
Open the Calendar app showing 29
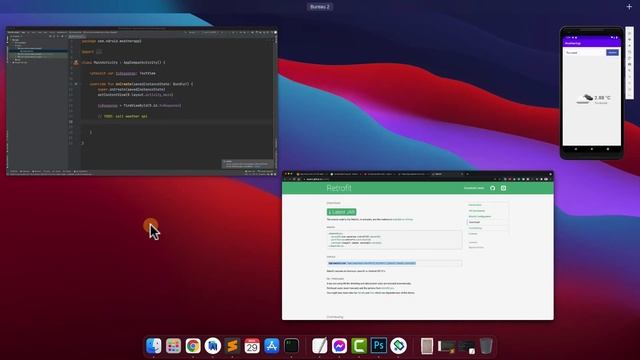252,346
